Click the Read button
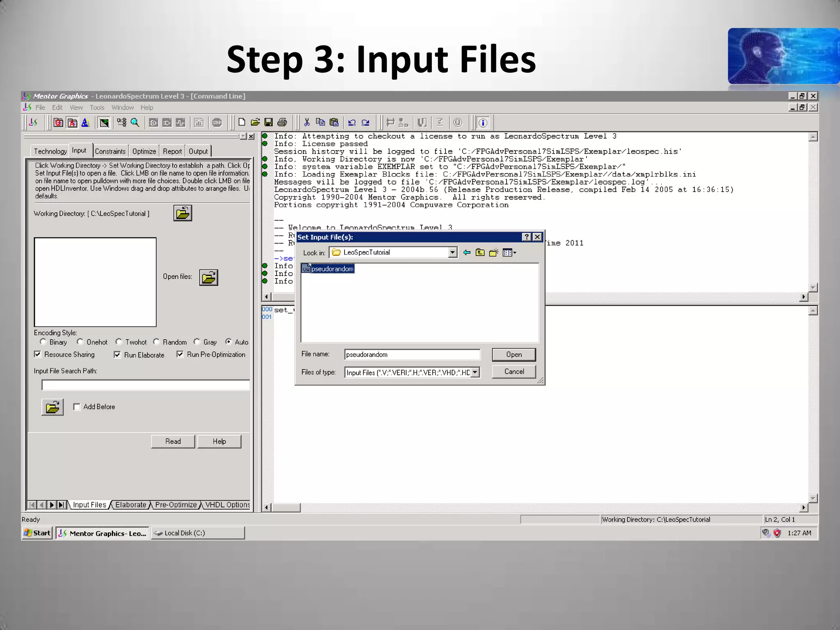 [173, 441]
